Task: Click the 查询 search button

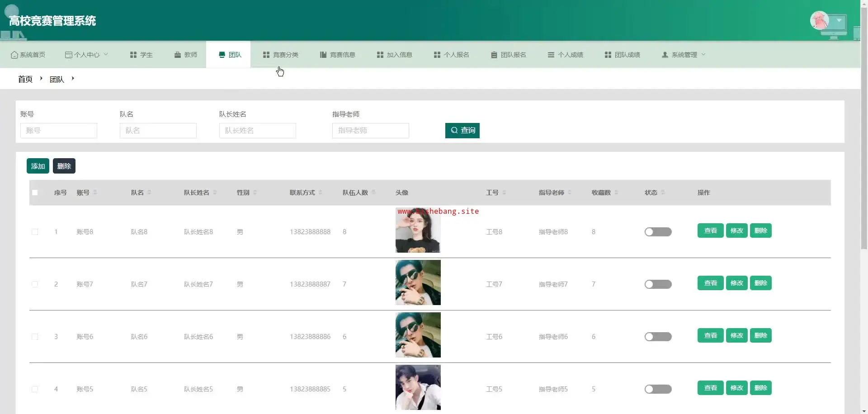Action: 462,131
